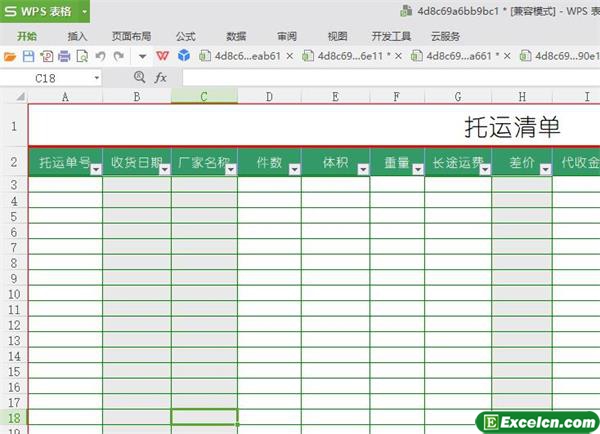
Task: Undo the last action
Action: pos(100,56)
